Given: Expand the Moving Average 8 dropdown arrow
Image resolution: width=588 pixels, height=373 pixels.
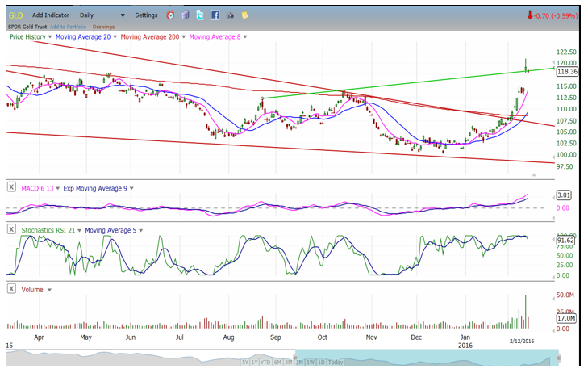Looking at the screenshot, I should click(x=245, y=37).
